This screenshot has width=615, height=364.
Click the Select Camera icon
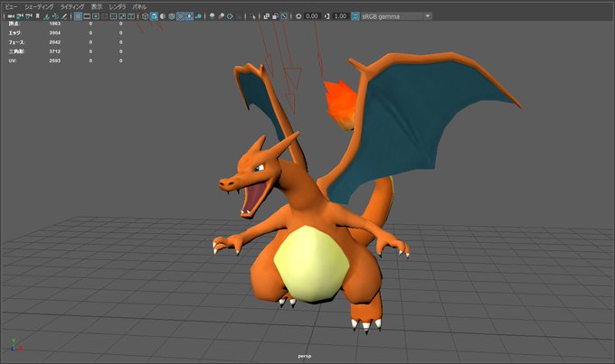tap(11, 16)
